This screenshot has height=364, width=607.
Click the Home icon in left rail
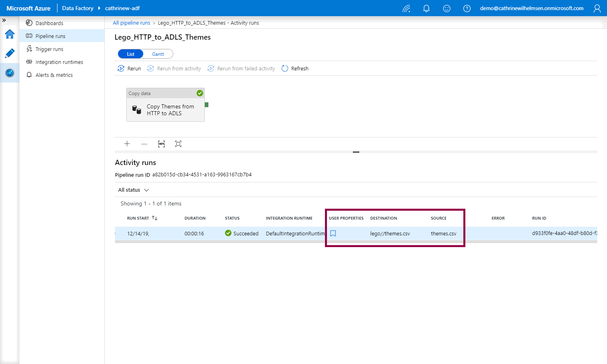10,34
